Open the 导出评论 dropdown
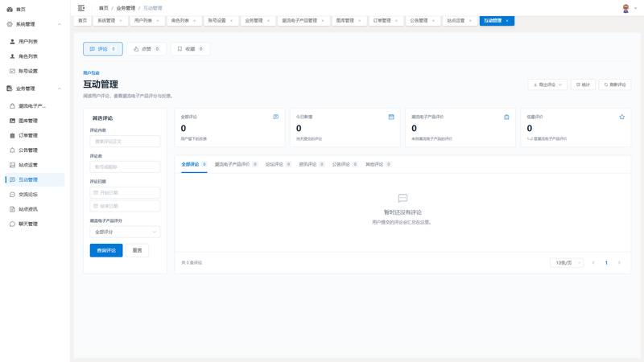 [547, 84]
